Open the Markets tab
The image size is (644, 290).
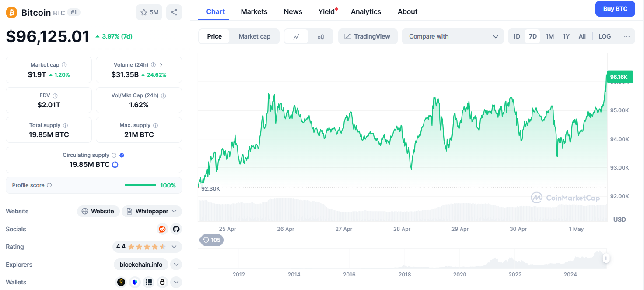click(254, 11)
